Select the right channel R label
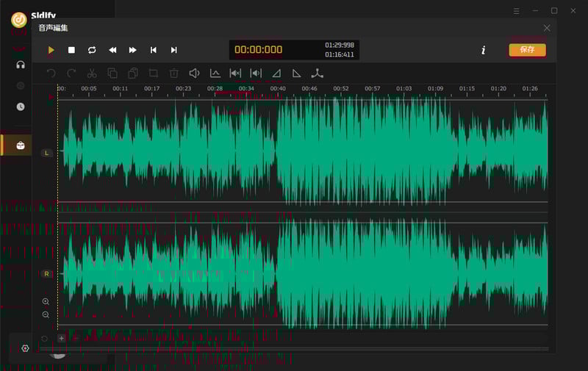This screenshot has height=371, width=588. coord(46,274)
